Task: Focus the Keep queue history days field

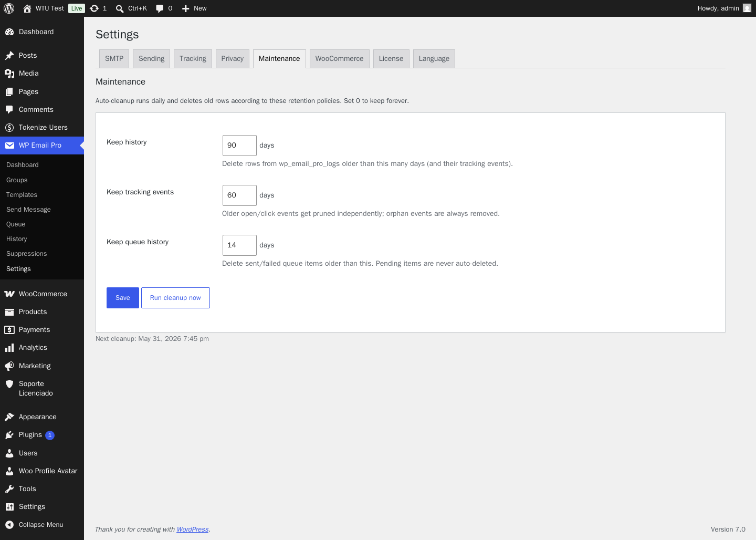Action: coord(239,245)
